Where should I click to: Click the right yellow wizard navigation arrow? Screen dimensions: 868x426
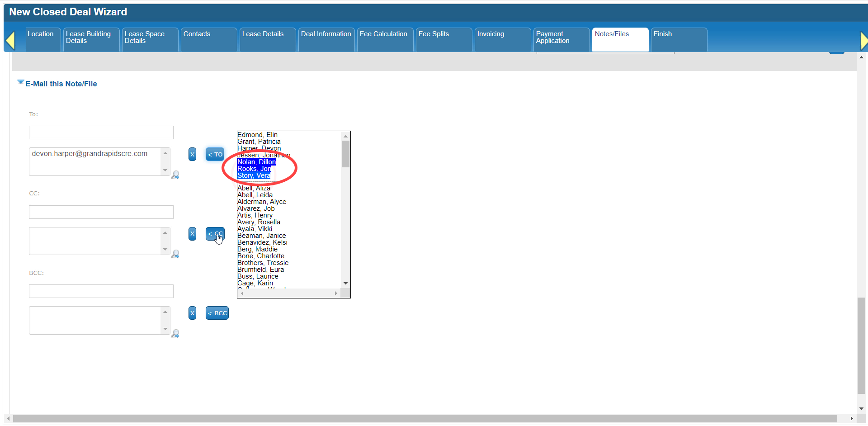click(x=863, y=41)
